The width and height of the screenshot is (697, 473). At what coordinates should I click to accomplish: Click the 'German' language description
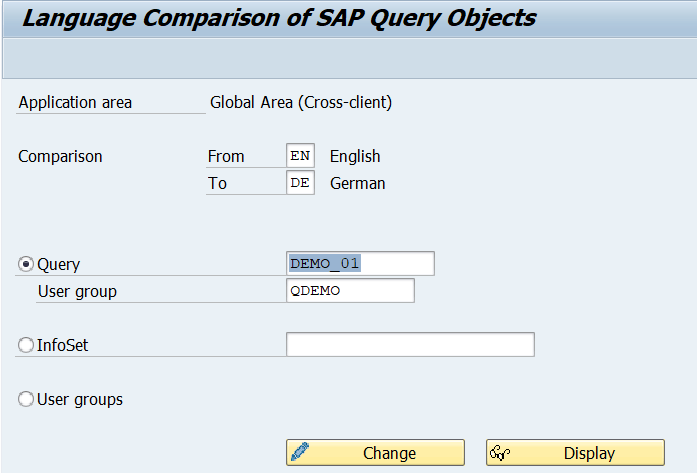357,183
